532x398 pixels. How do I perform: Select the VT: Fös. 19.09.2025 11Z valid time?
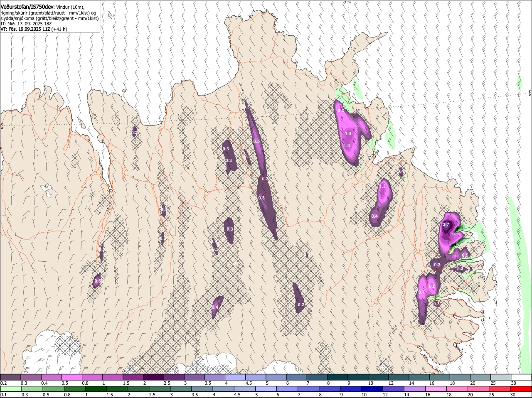25,29
